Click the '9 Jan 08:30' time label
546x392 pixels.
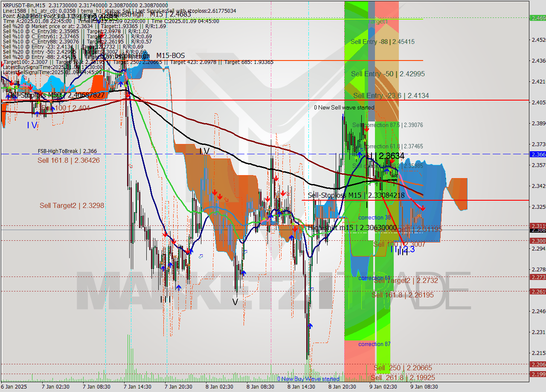point(424,387)
